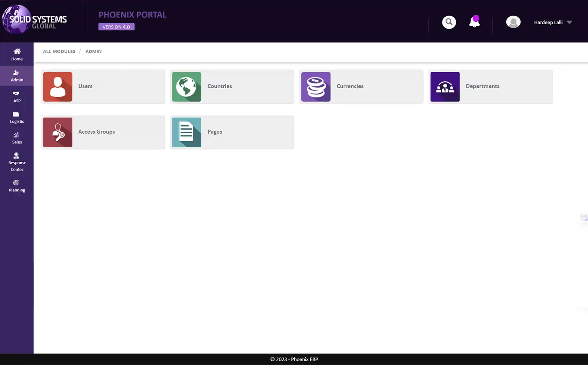This screenshot has height=365, width=588.
Task: Open the search tool in top bar
Action: point(449,22)
